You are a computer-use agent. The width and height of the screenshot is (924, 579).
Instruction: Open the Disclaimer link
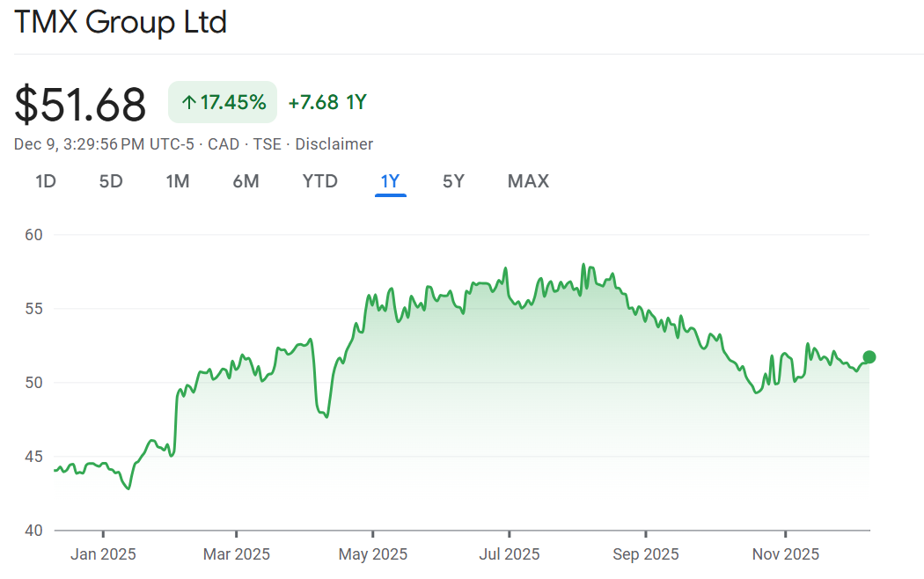click(334, 144)
